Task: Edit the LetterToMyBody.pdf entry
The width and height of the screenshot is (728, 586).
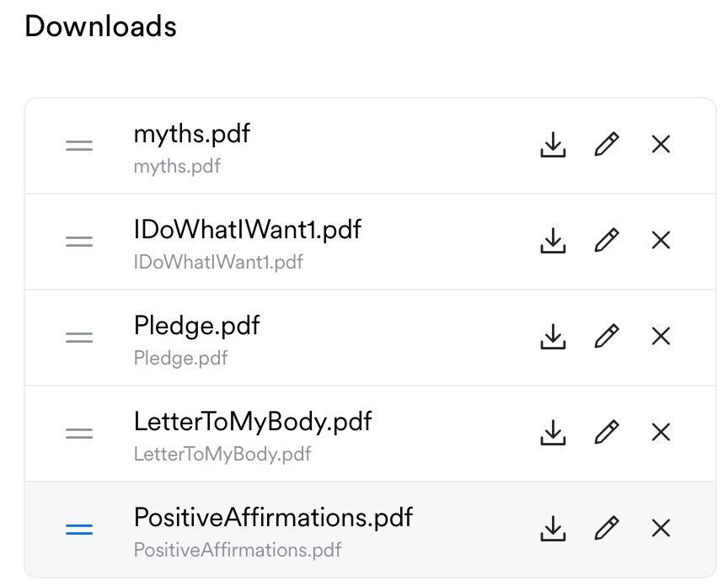Action: click(x=607, y=434)
